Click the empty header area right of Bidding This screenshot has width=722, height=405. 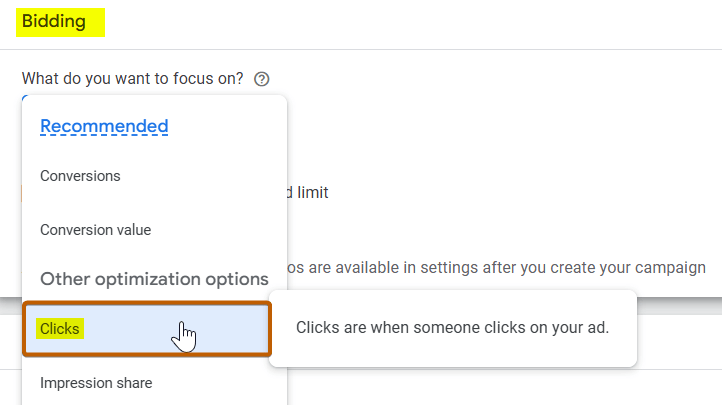[400, 22]
